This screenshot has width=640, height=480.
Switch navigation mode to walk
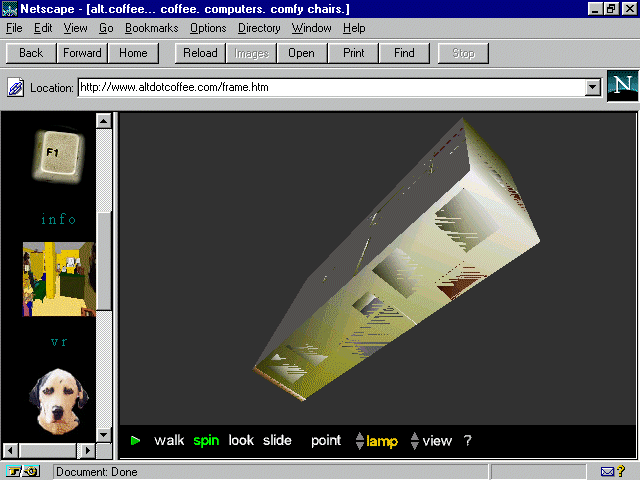pos(169,441)
